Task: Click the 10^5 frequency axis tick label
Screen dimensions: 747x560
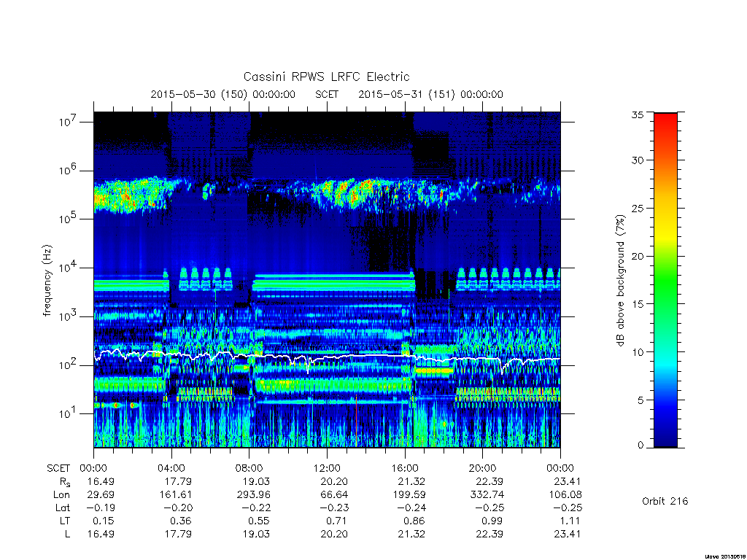Action: [x=69, y=219]
